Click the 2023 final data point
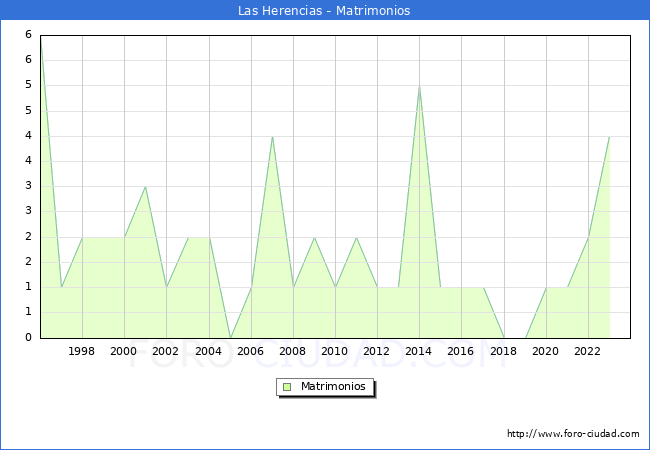 click(609, 136)
